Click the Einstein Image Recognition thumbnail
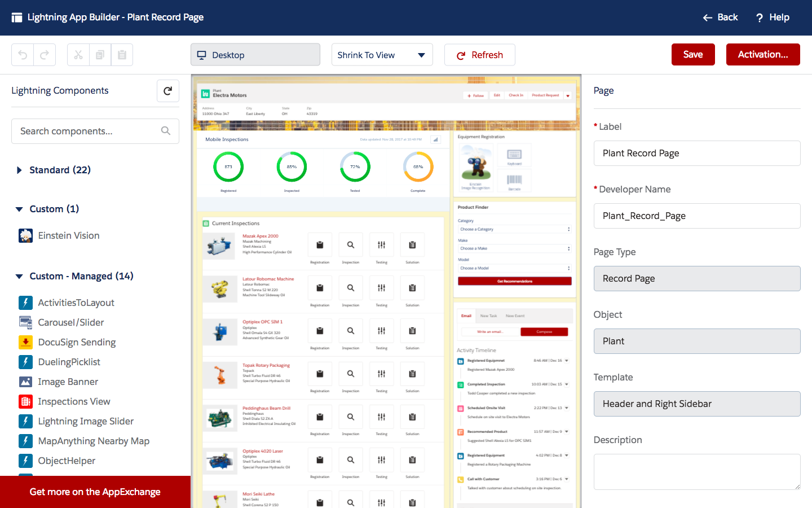 [x=476, y=167]
